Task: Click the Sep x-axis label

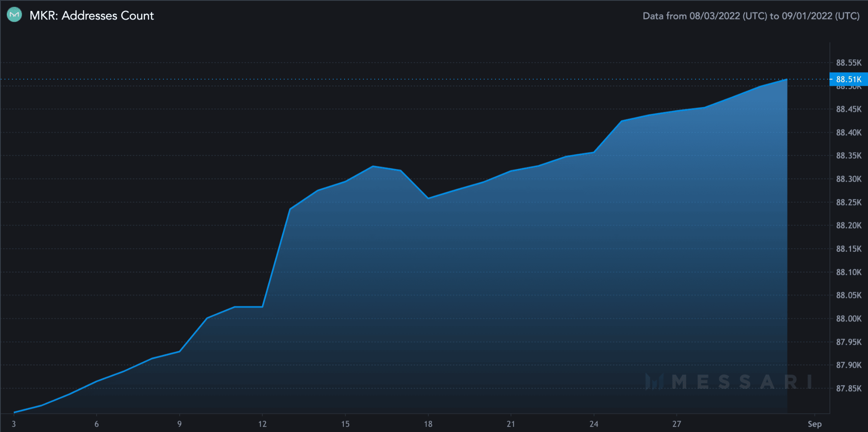Action: coord(815,424)
